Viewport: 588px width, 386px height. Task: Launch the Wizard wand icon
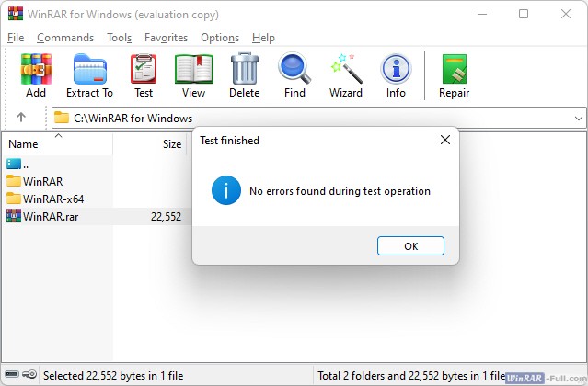pos(346,70)
